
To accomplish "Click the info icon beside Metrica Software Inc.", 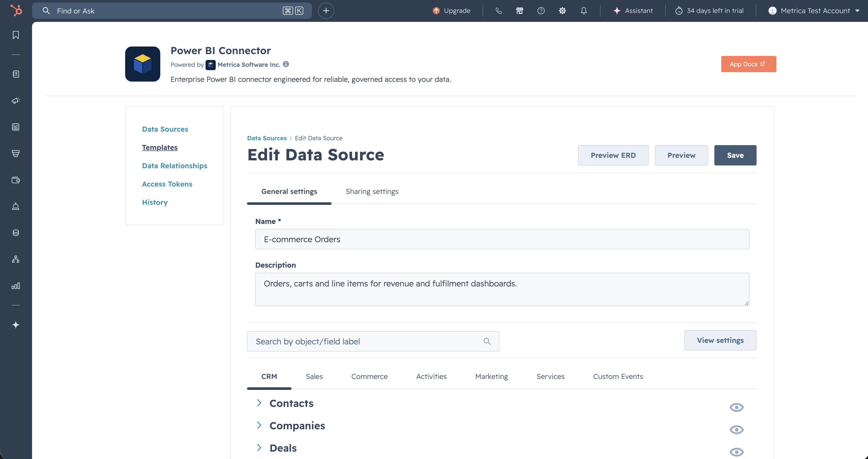I will [286, 64].
